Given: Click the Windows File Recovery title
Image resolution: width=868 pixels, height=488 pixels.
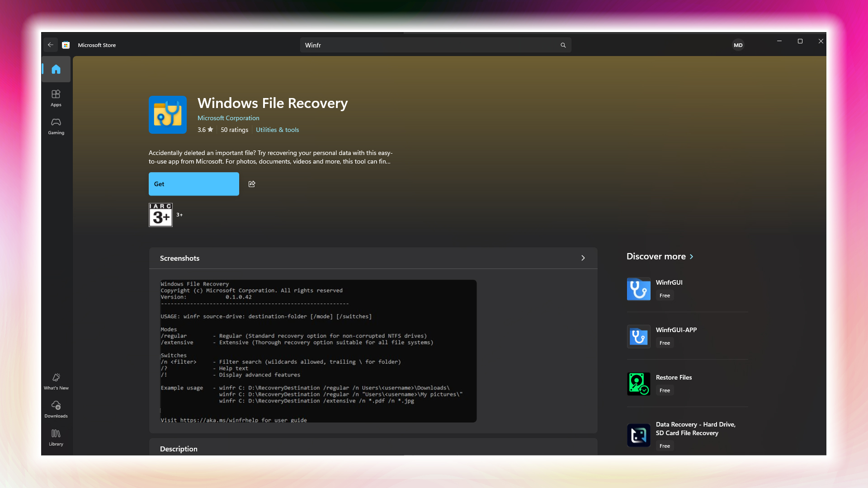Looking at the screenshot, I should (273, 103).
